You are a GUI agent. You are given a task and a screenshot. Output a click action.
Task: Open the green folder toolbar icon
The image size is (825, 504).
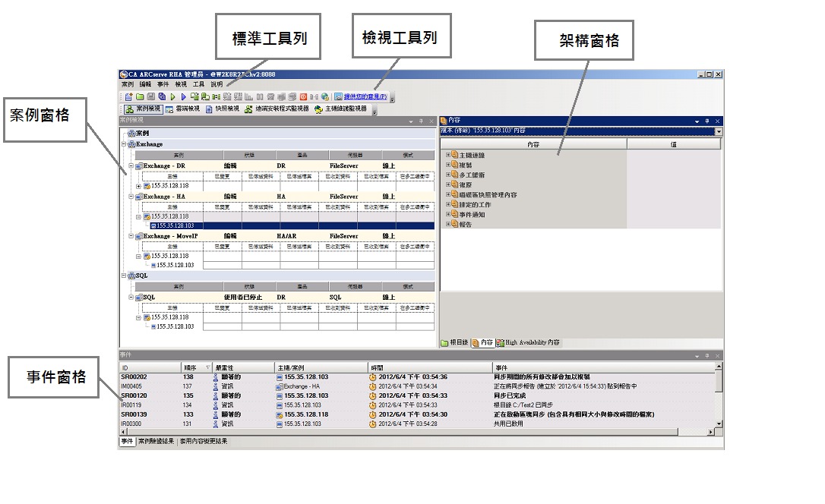point(139,97)
